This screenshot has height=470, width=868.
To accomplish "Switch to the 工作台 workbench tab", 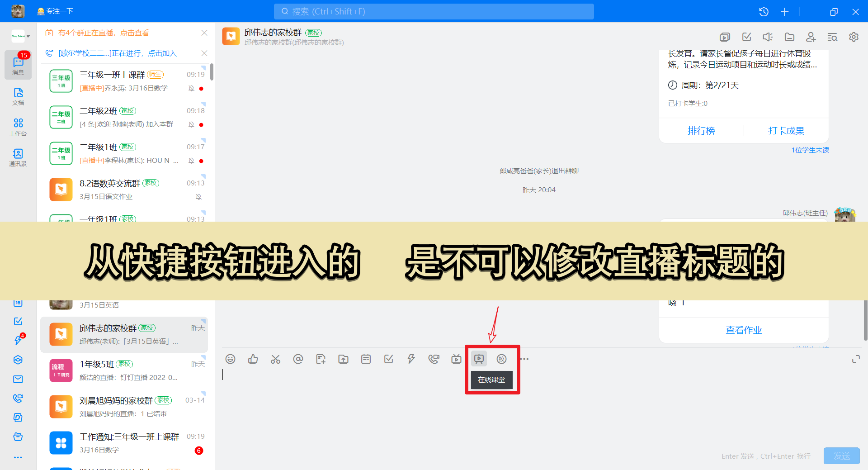I will point(18,127).
